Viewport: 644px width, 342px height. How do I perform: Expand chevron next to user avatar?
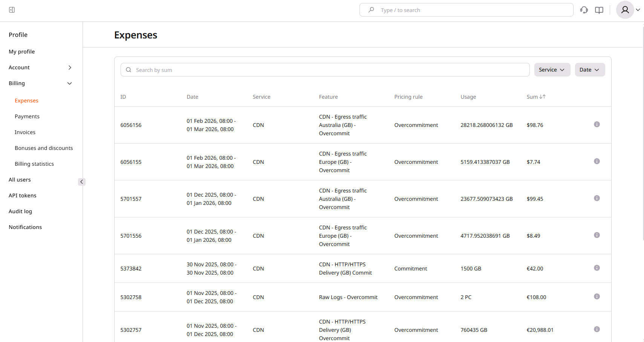[x=638, y=10]
